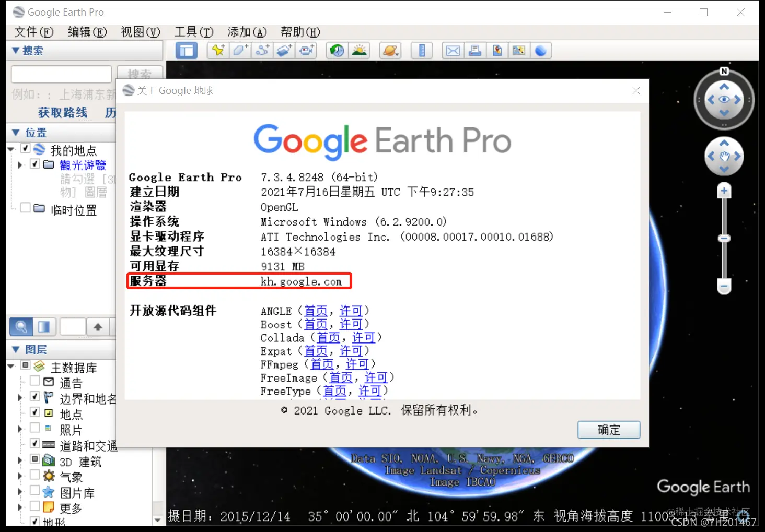Click the zoom in plus button
The image size is (765, 532).
click(x=724, y=191)
